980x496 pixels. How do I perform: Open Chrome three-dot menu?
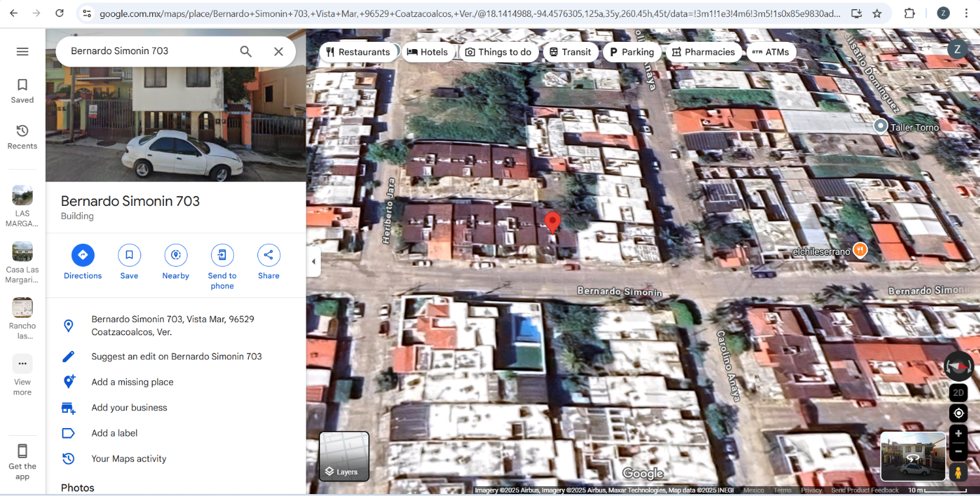tap(966, 13)
